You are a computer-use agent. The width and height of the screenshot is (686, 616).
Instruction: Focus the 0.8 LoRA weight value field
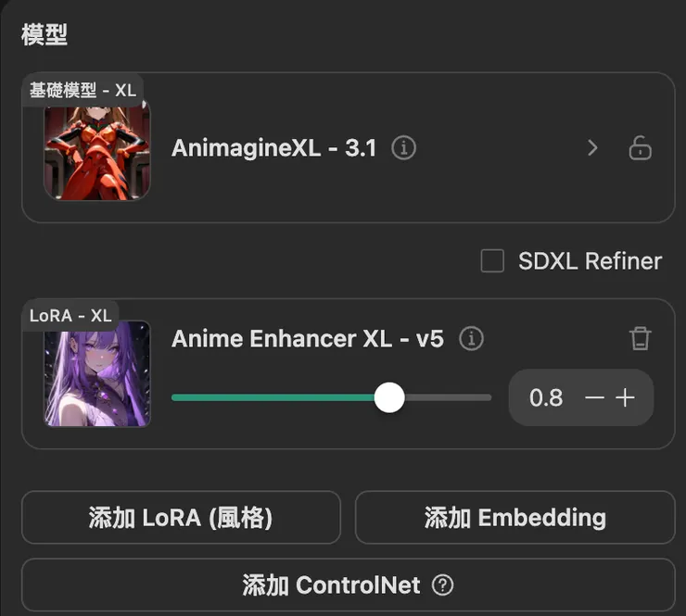(x=546, y=397)
